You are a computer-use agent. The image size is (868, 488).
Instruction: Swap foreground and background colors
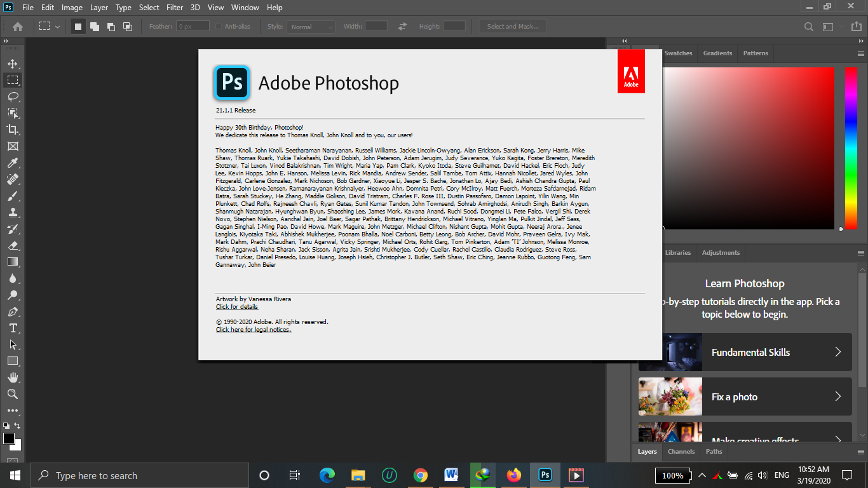click(x=18, y=426)
